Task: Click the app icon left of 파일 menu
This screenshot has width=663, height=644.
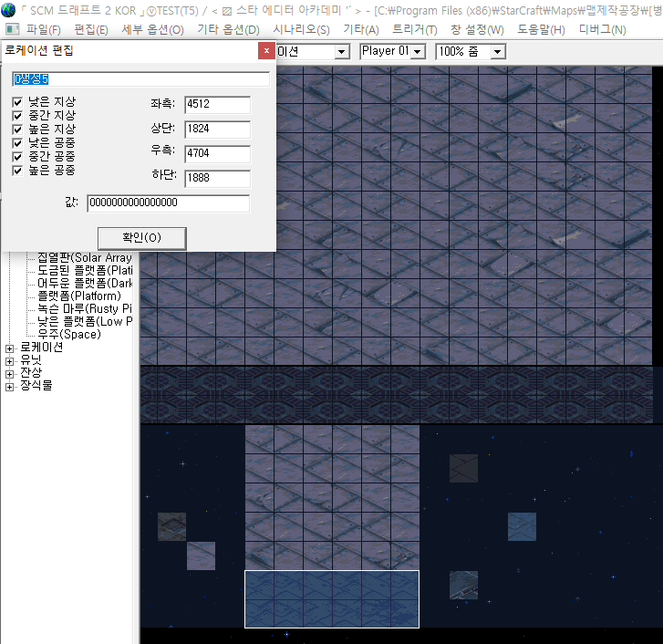Action: coord(12,30)
